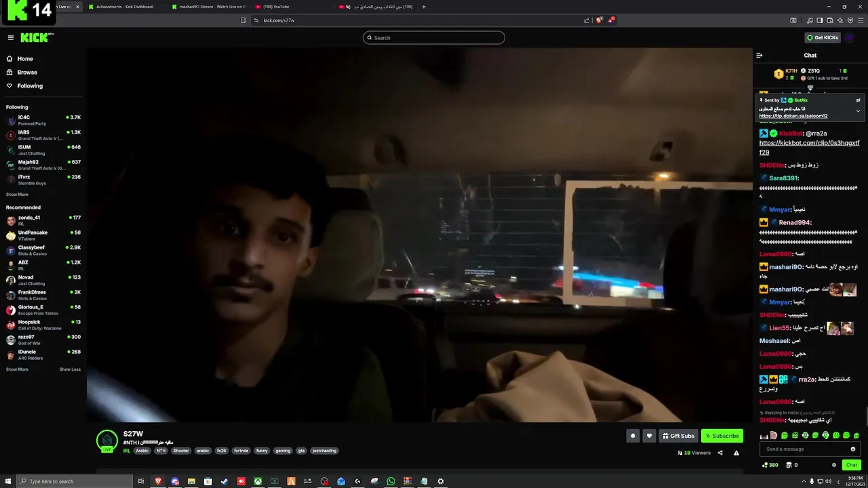Image resolution: width=868 pixels, height=488 pixels.
Task: Toggle the browser sidebar panel
Action: [820, 20]
